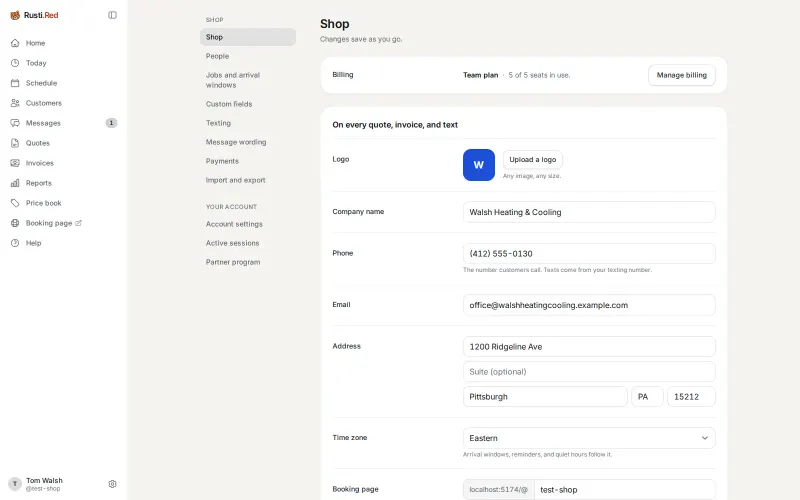Image resolution: width=800 pixels, height=500 pixels.
Task: Click the Time zone dropdown chevron arrow
Action: [705, 438]
